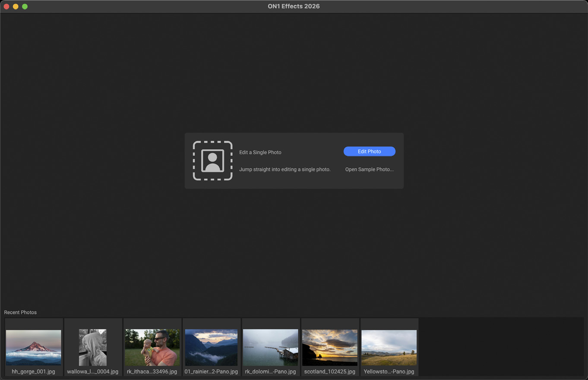Click the rk_ithaca...33496.jpg file name

click(152, 371)
